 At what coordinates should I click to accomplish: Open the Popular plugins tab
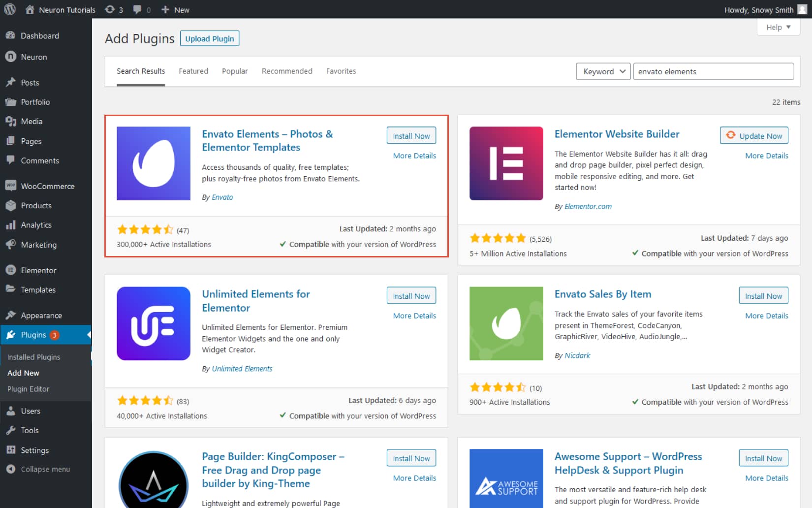[x=235, y=71]
